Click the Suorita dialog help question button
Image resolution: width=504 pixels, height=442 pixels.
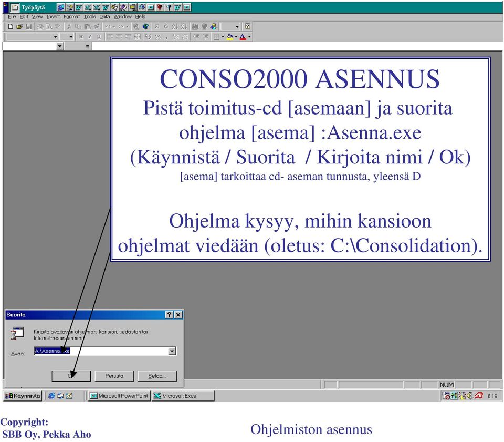coord(170,315)
